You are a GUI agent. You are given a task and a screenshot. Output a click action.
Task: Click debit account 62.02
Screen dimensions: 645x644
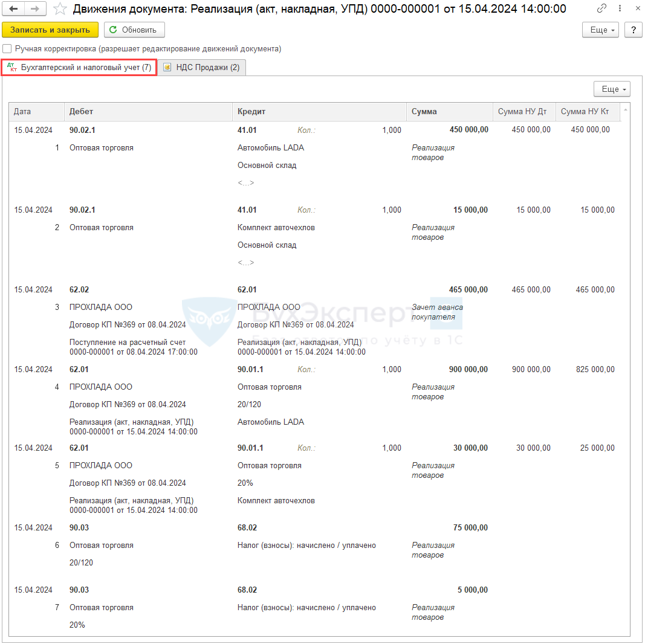[x=79, y=290]
